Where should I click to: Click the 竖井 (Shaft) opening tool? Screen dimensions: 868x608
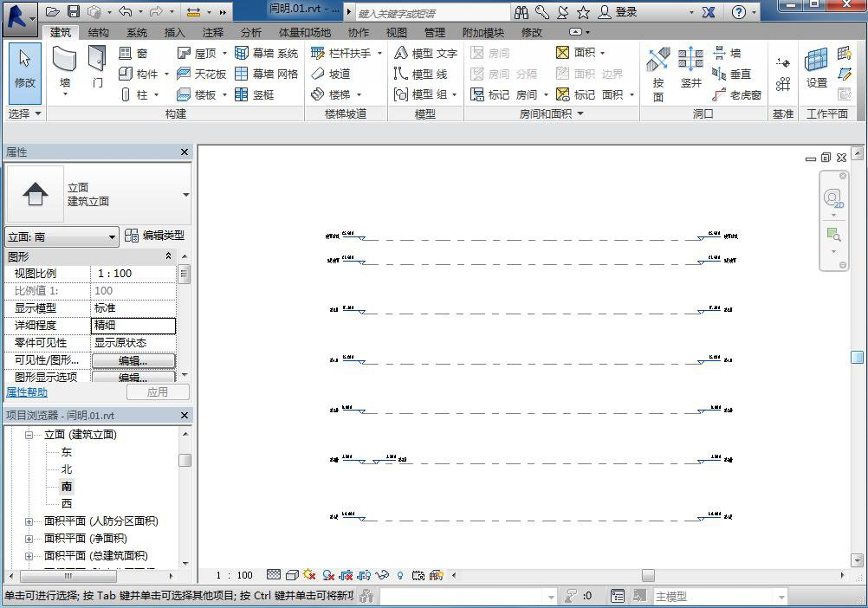point(690,68)
